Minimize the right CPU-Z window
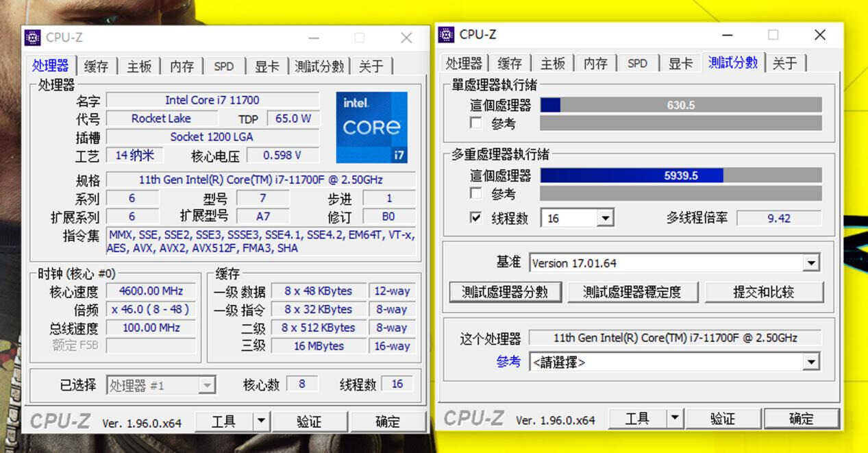This screenshot has width=868, height=453. (727, 34)
